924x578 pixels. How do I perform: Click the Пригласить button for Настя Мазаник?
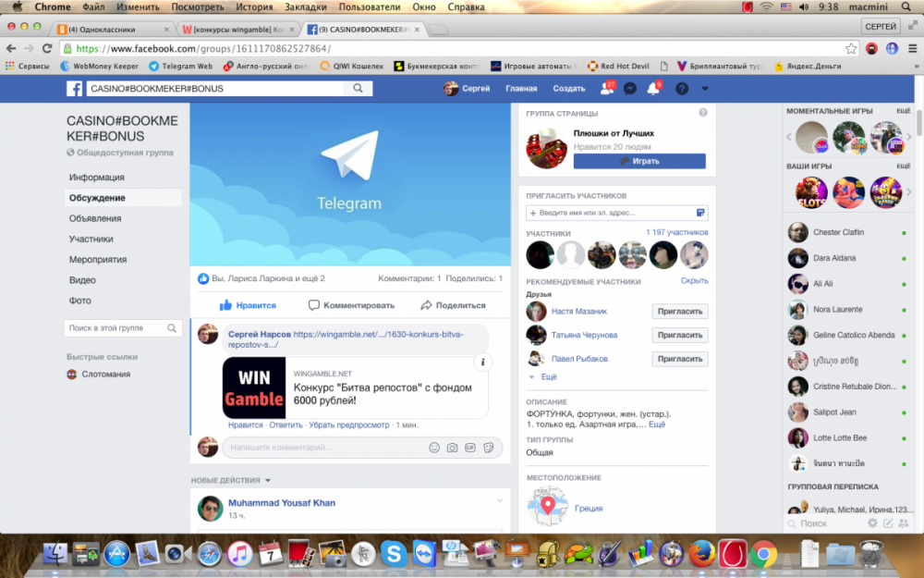(680, 312)
